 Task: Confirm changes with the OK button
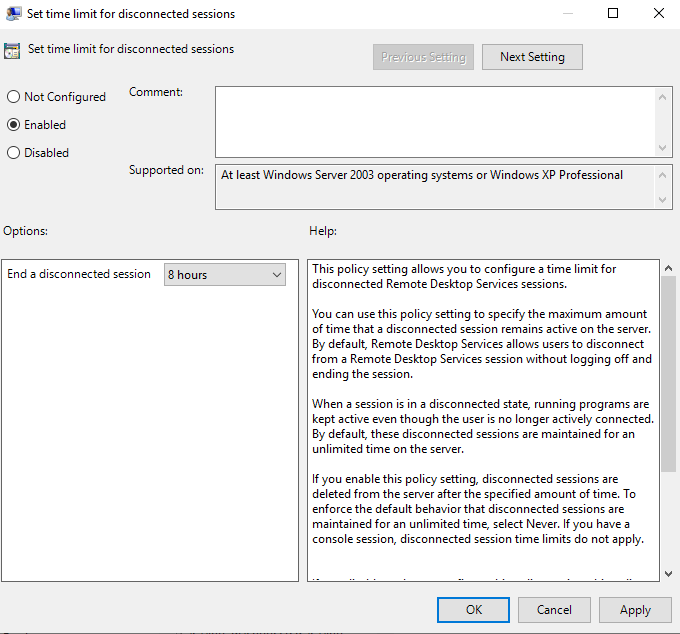[474, 609]
